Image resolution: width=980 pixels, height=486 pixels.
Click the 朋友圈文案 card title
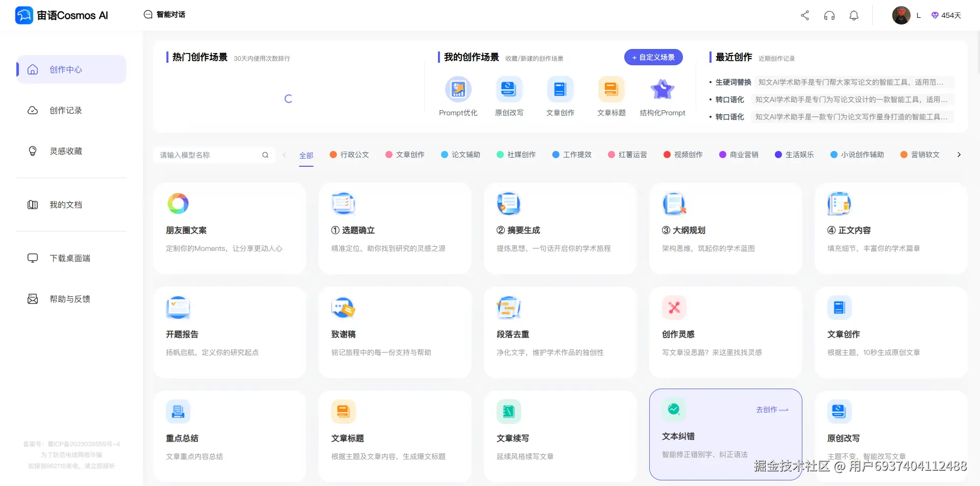click(x=186, y=231)
